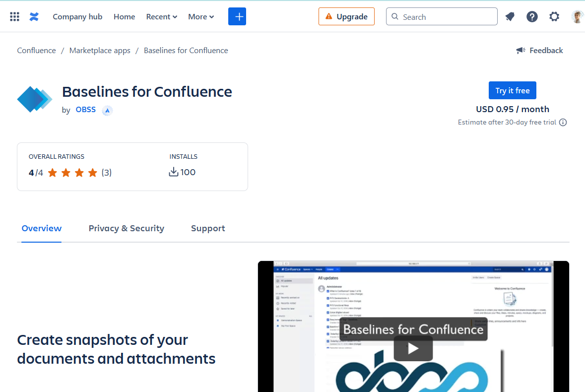Click the Baselines for Confluence app logo
This screenshot has width=585, height=392.
pos(34,99)
